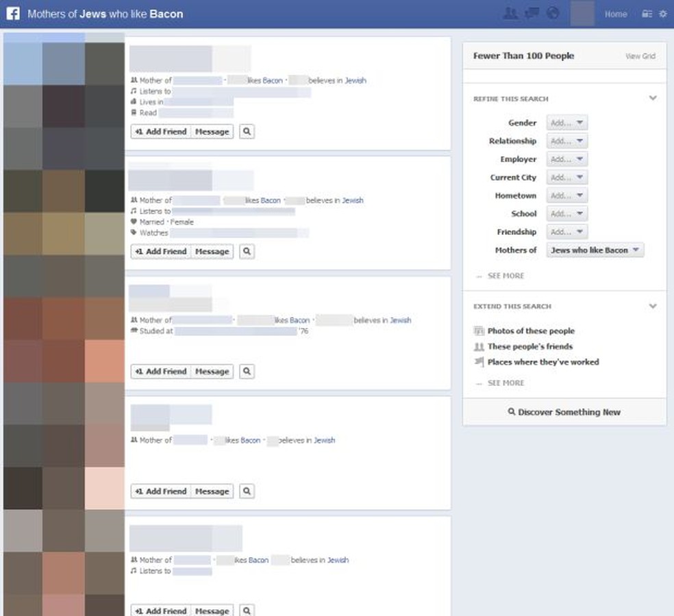The image size is (674, 616).
Task: Open the friend requests icon in the top bar
Action: (511, 12)
